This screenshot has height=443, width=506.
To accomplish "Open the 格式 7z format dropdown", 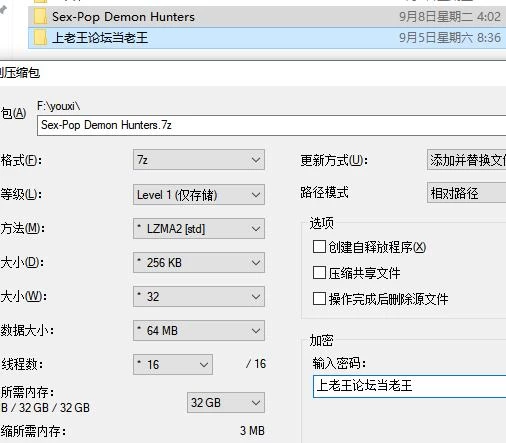I will (199, 160).
